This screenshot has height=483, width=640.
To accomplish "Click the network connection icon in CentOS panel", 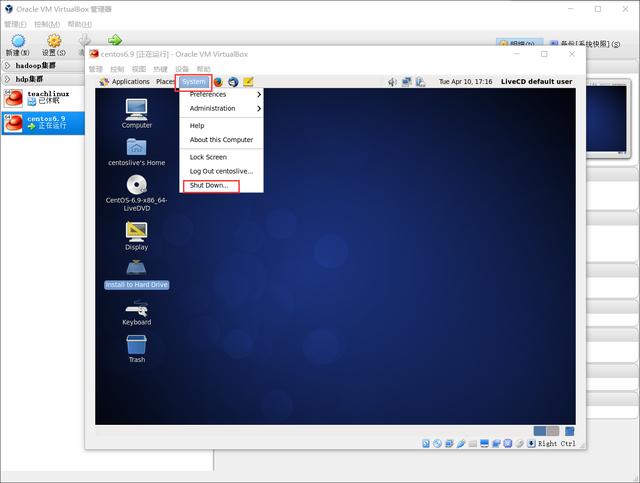I will (x=407, y=82).
